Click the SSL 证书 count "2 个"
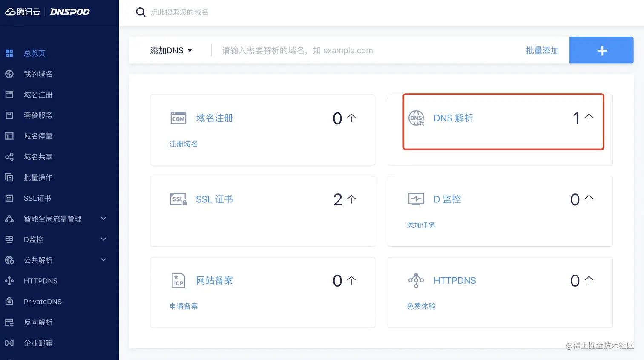This screenshot has height=360, width=644. 345,199
